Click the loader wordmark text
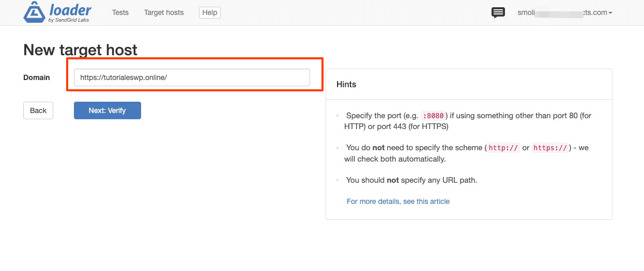 click(x=70, y=10)
